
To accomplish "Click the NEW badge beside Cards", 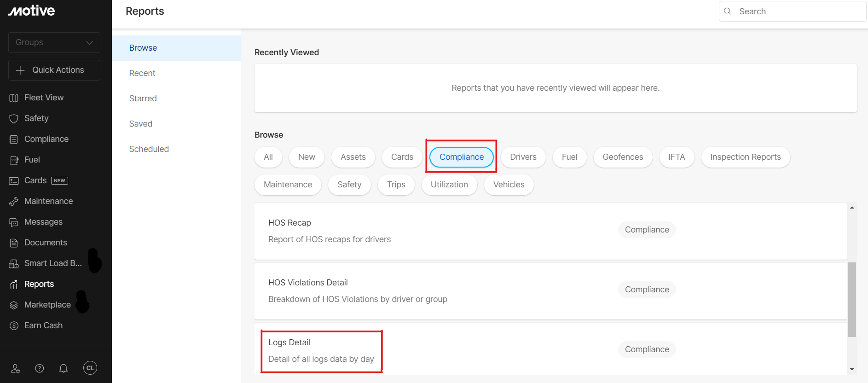I will (x=59, y=180).
